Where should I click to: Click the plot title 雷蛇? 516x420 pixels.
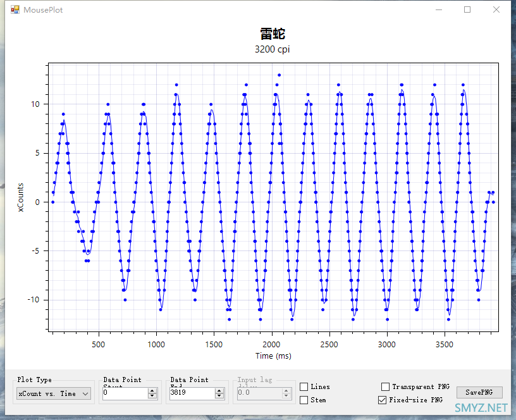273,34
